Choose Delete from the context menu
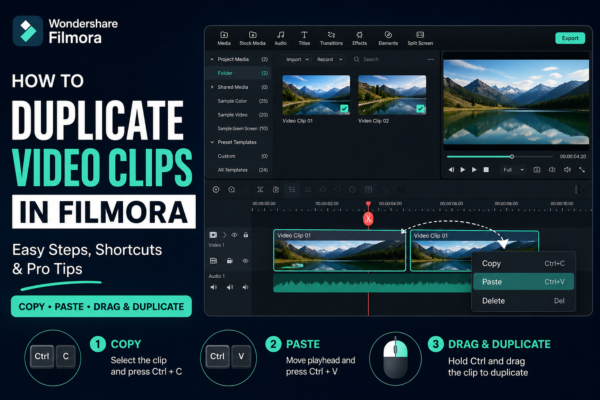 (x=523, y=301)
